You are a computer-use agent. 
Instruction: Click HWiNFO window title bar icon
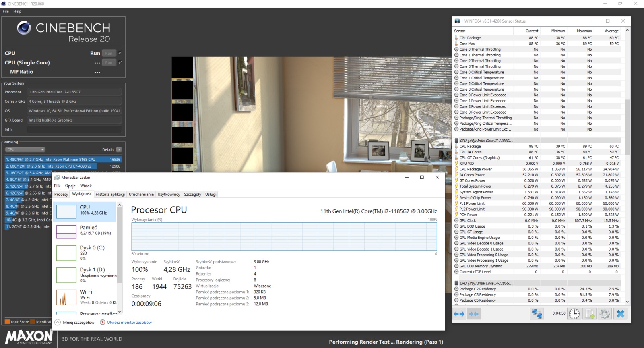tap(457, 21)
